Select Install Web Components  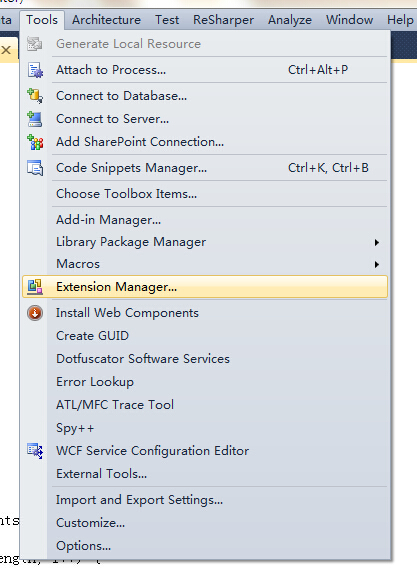pos(205,313)
